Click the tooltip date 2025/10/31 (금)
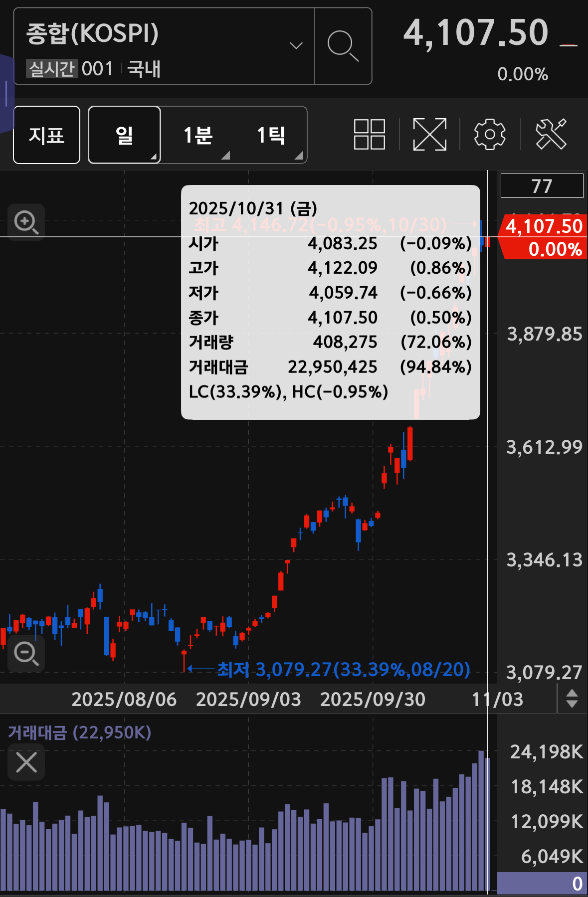 click(x=253, y=208)
